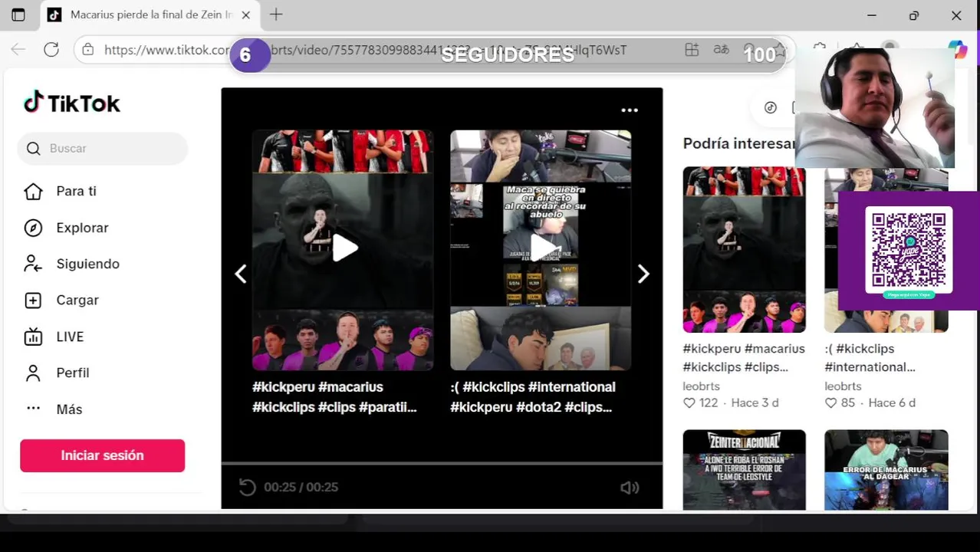980x552 pixels.
Task: Play the Maca se quiebra suggested video
Action: (541, 250)
